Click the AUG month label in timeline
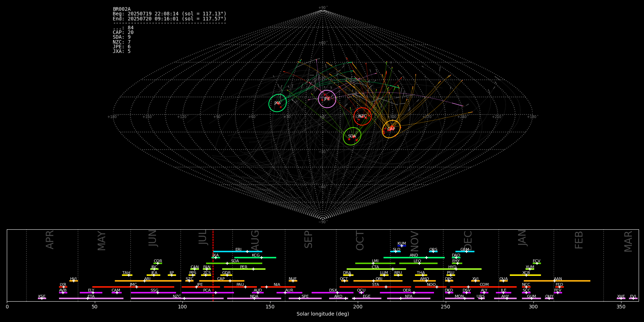 click(x=255, y=240)
